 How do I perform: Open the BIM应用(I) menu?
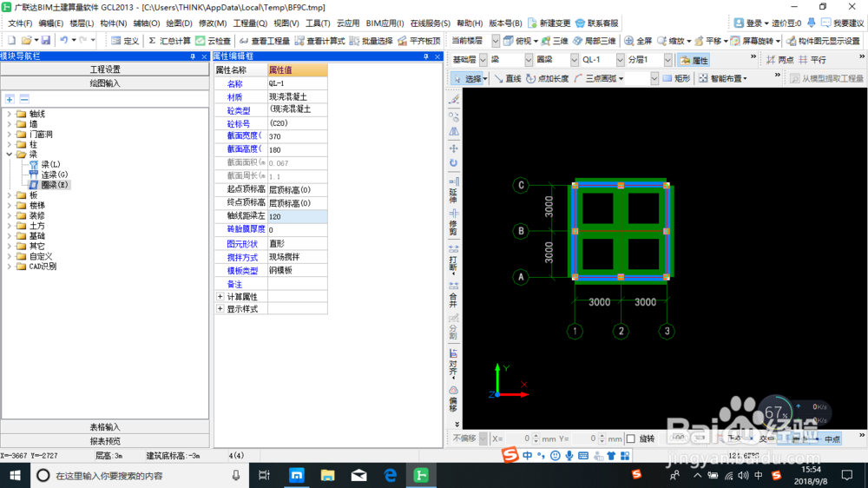click(385, 23)
